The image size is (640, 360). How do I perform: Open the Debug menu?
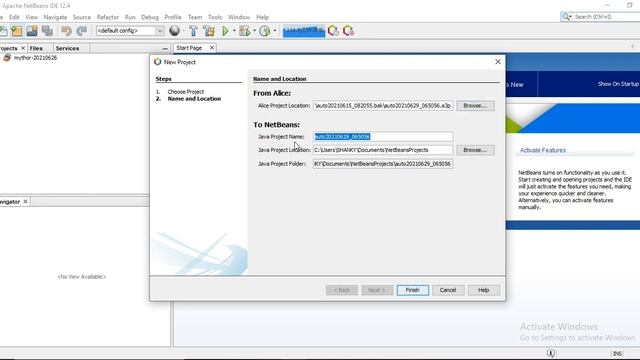click(150, 17)
